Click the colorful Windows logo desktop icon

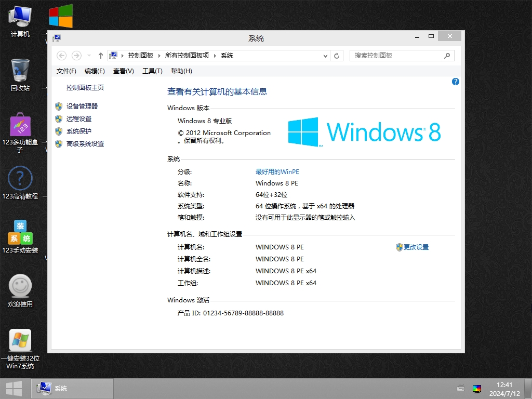[61, 16]
